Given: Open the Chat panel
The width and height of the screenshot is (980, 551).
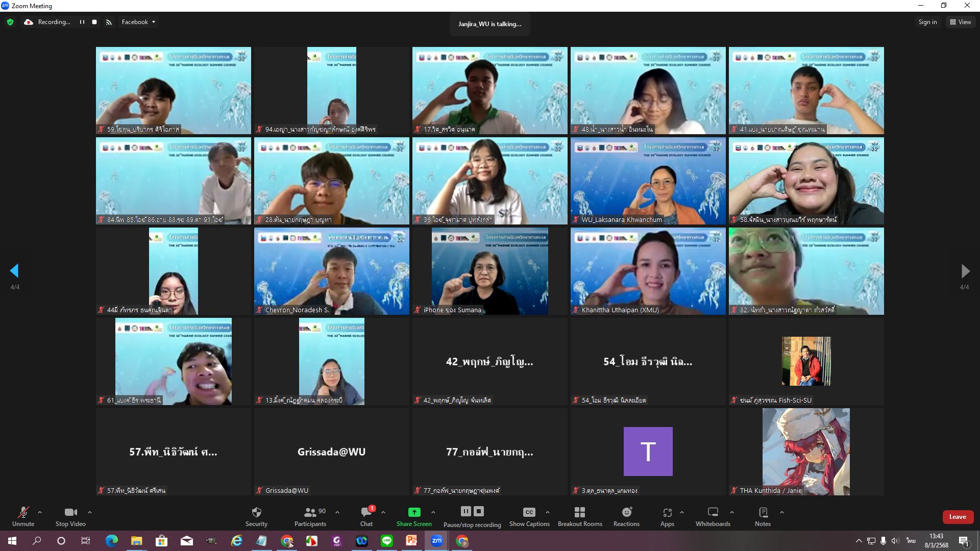Looking at the screenshot, I should 366,512.
